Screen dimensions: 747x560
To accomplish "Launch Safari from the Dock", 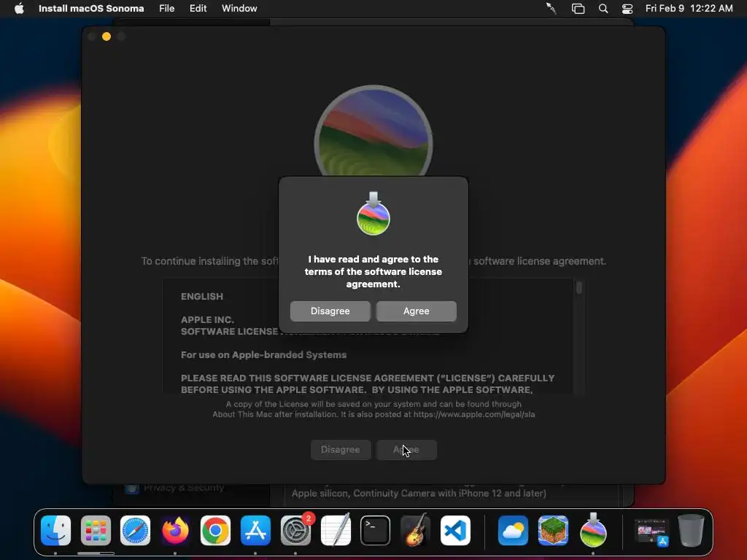I will pyautogui.click(x=135, y=530).
